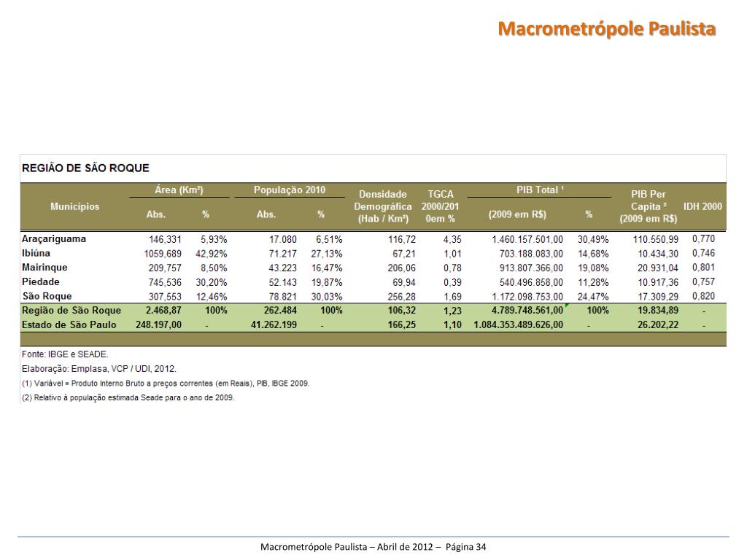Click the Fonte: IBGE e SEADE line
The image size is (747, 560).
pos(65,354)
